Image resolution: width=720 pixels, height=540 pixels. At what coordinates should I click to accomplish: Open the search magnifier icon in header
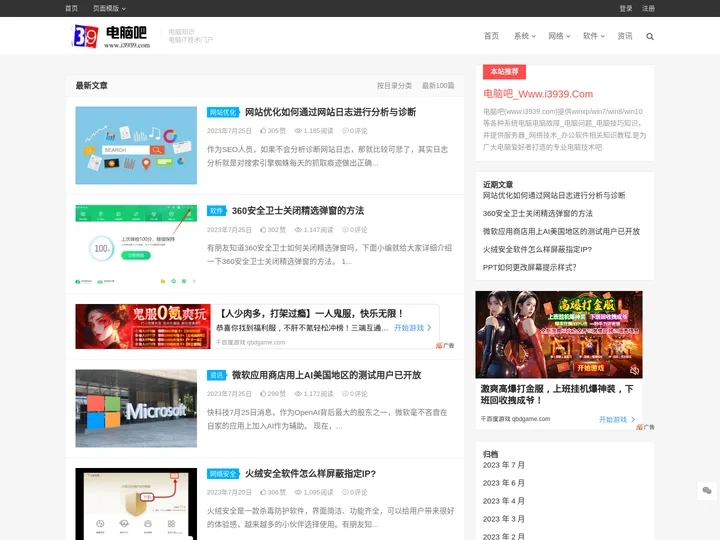(x=650, y=36)
